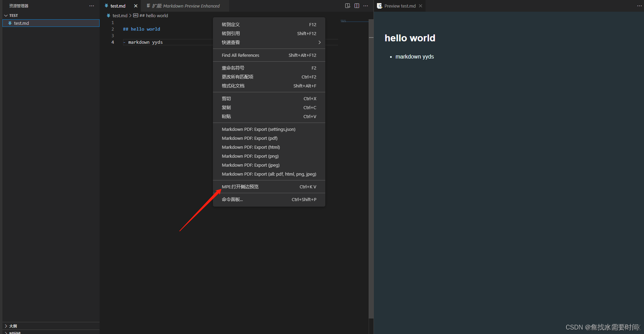Choose 转到定义 from context menu
This screenshot has height=334, width=644.
click(269, 24)
